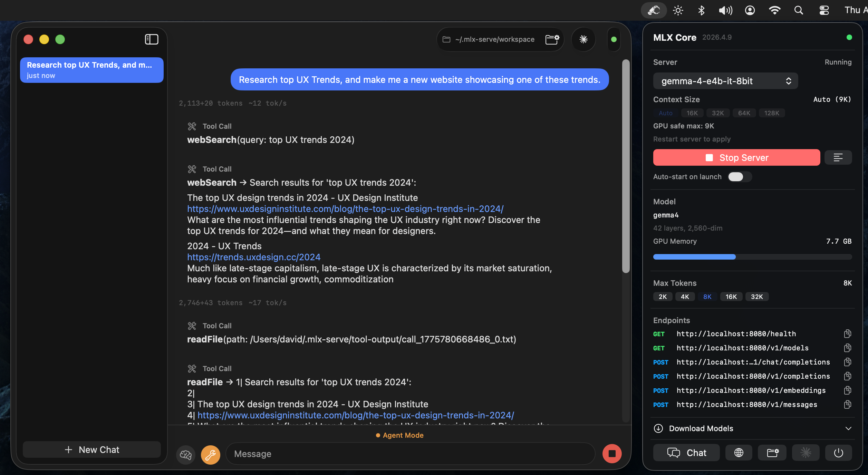Select the Research top UX Trends chat
868x475 pixels.
(x=91, y=70)
